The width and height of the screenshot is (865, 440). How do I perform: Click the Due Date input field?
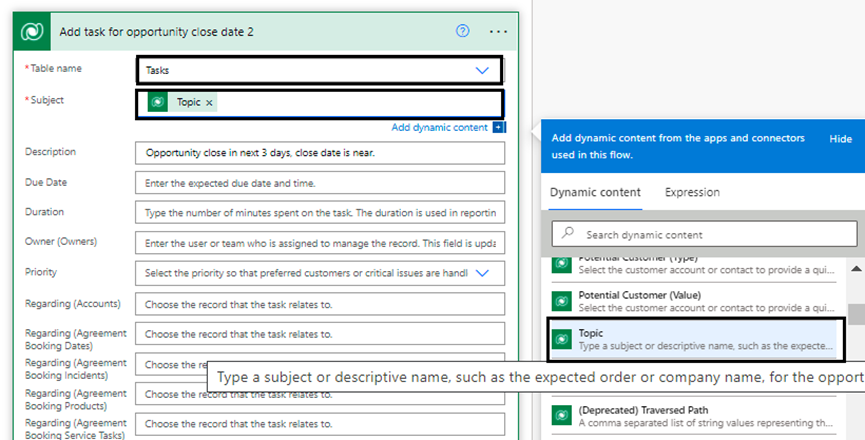tap(319, 183)
